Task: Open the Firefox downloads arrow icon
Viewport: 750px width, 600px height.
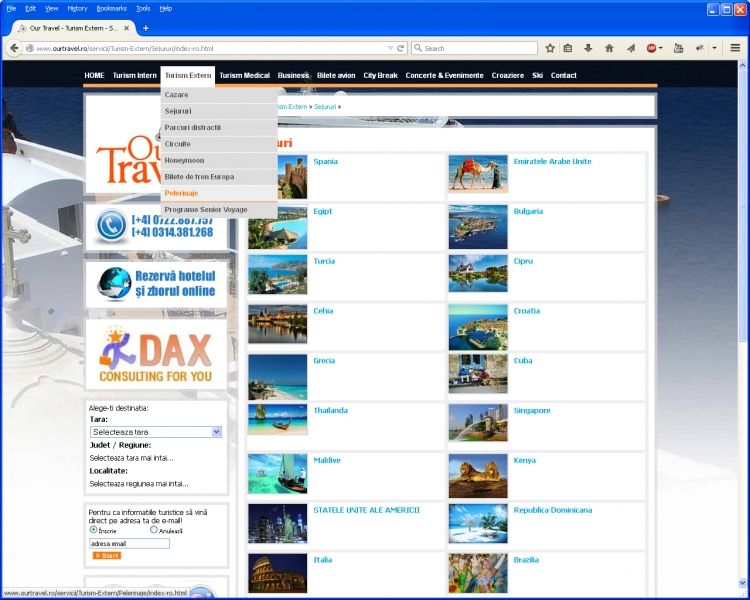Action: point(588,48)
